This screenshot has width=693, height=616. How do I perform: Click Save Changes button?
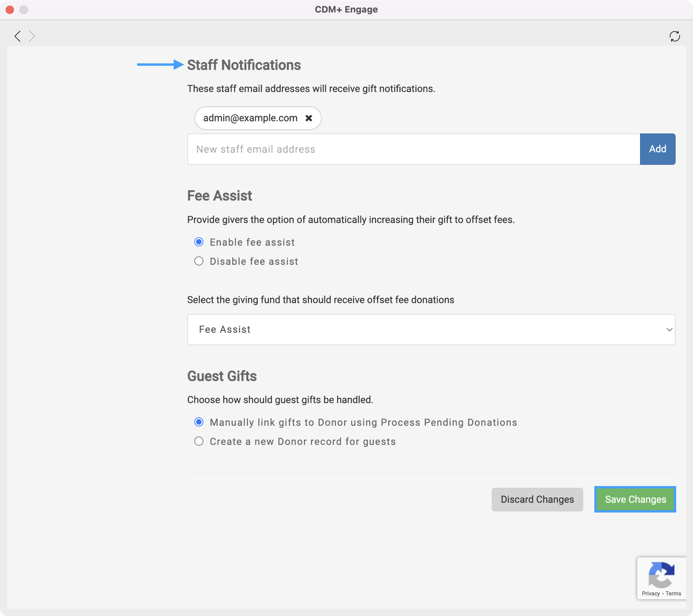coord(635,499)
